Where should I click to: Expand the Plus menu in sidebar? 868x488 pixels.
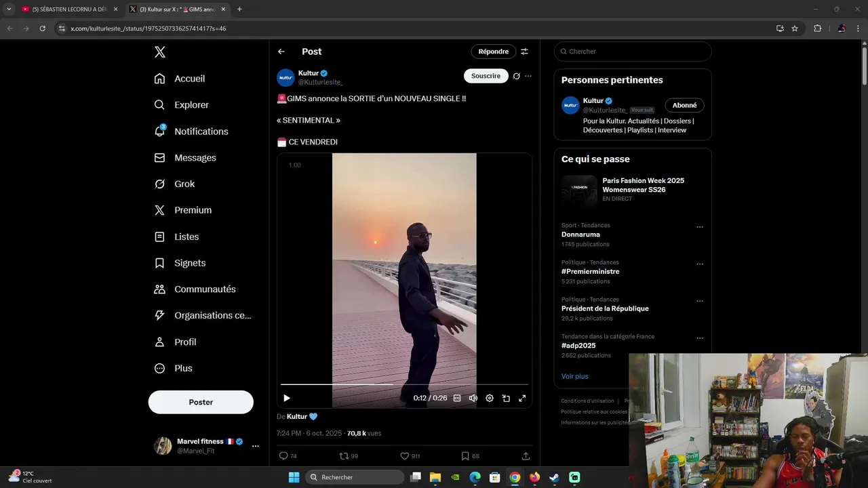(x=173, y=369)
